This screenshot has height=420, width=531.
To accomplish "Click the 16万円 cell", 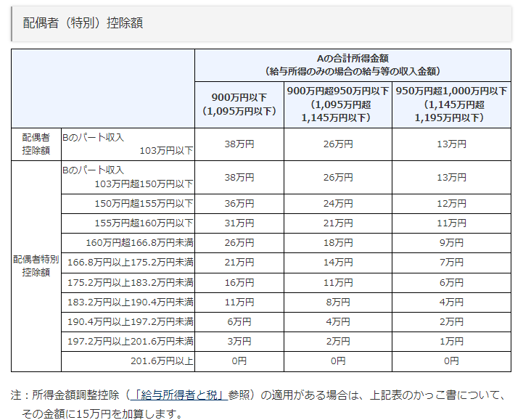I will pos(239,282).
